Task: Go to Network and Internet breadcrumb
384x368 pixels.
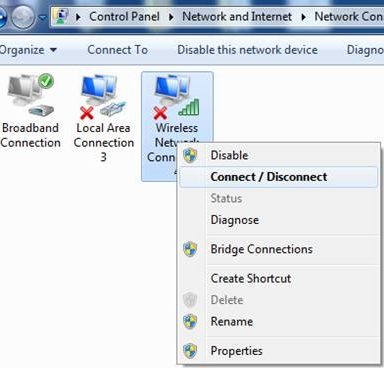Action: 237,16
